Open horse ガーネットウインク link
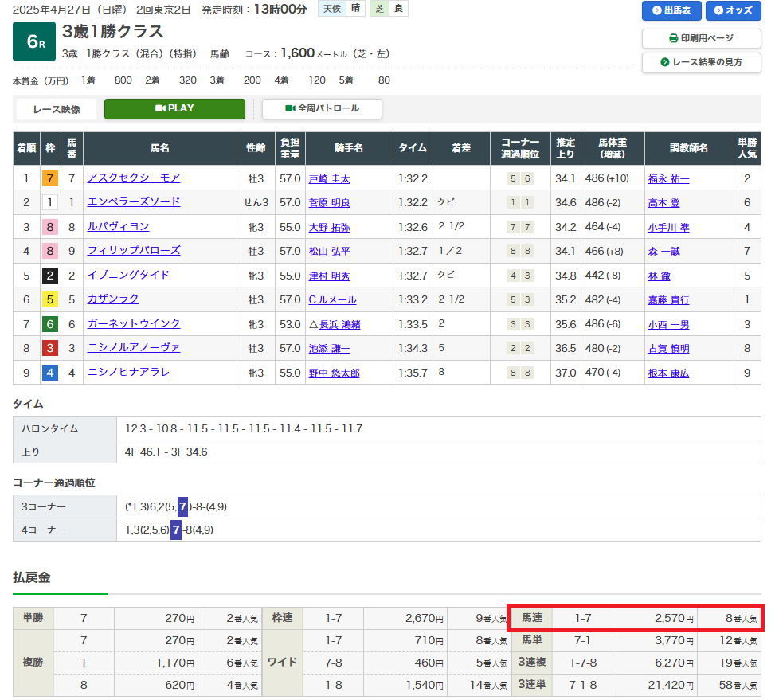Viewport: 775px width, 700px height. click(134, 323)
